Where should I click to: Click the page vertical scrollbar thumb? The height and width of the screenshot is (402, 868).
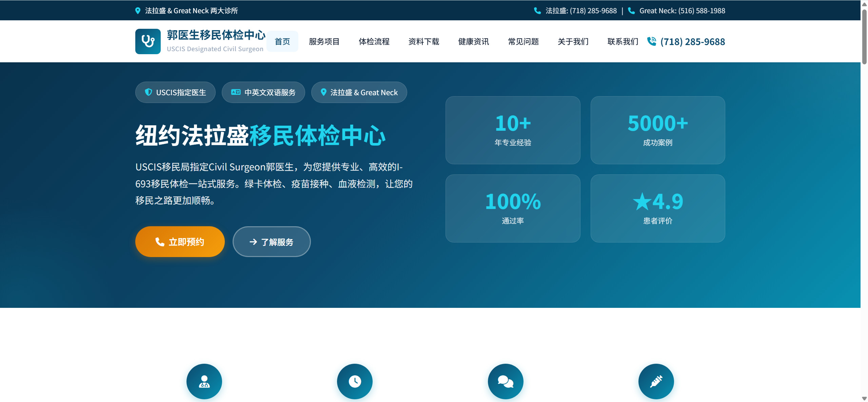(x=864, y=37)
